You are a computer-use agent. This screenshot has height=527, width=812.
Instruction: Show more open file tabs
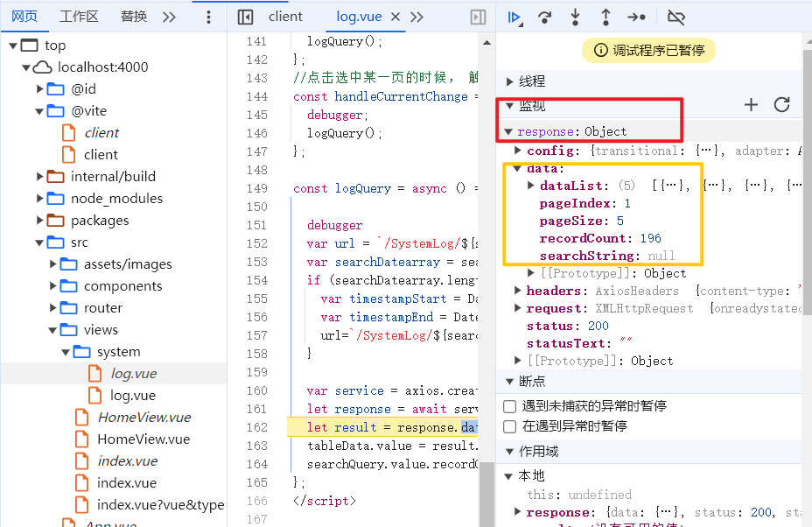416,18
